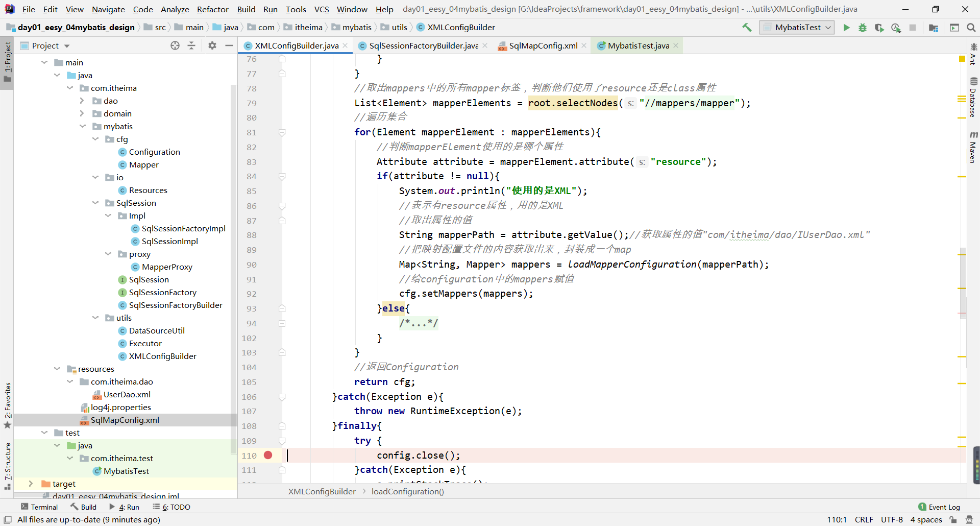980x526 pixels.
Task: Expand the domain package node
Action: pyautogui.click(x=82, y=113)
